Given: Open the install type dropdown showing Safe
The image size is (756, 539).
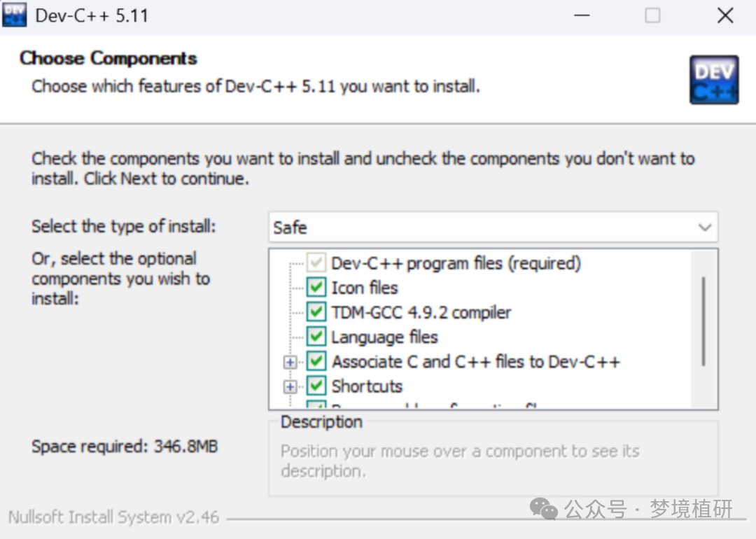Looking at the screenshot, I should 493,227.
